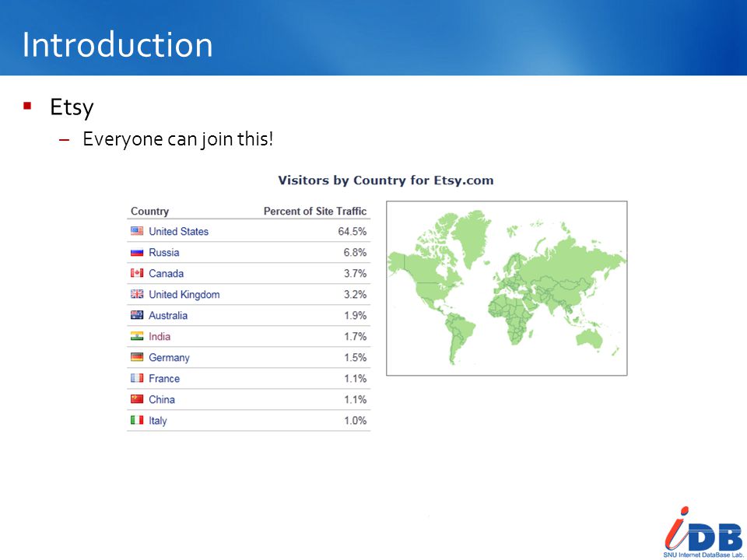Open the United States country link
The height and width of the screenshot is (560, 747).
[x=179, y=232]
